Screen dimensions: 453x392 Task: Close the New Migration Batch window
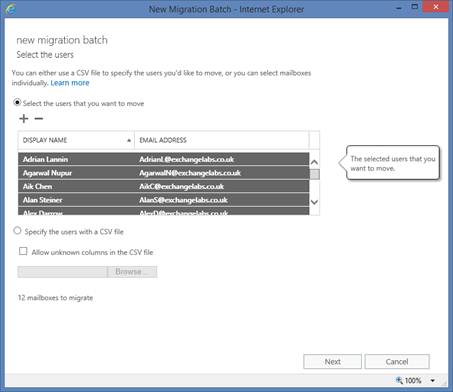tap(435, 7)
